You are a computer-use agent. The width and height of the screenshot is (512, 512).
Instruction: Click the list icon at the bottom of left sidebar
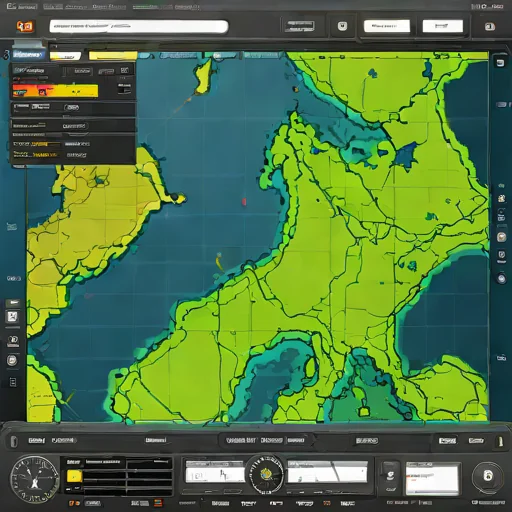pyautogui.click(x=13, y=382)
